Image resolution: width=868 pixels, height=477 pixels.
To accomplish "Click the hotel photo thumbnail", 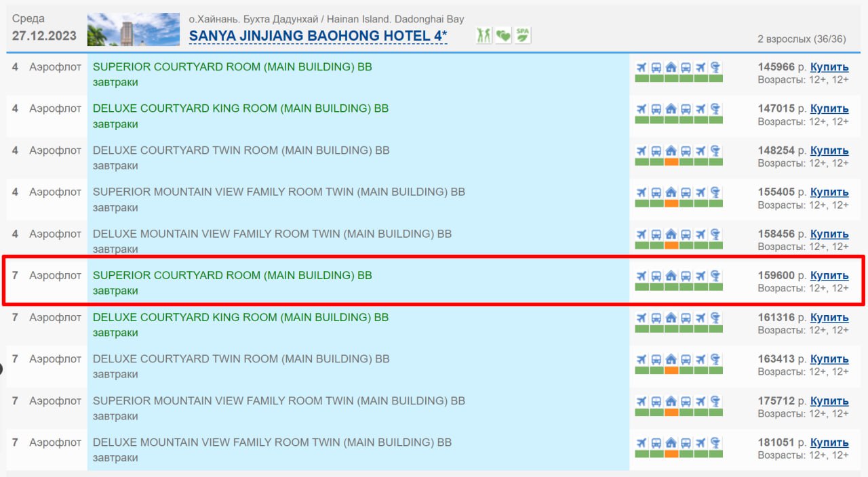I will 134,29.
